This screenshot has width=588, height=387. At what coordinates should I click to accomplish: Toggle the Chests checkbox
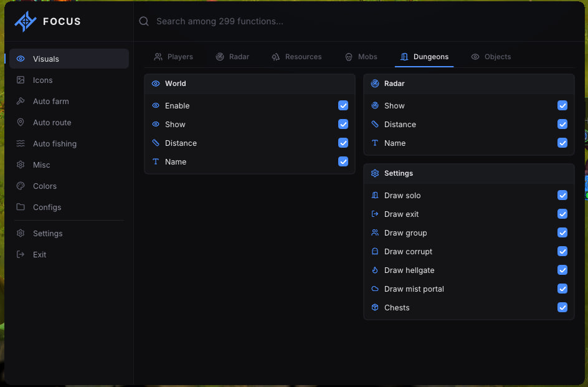[562, 307]
